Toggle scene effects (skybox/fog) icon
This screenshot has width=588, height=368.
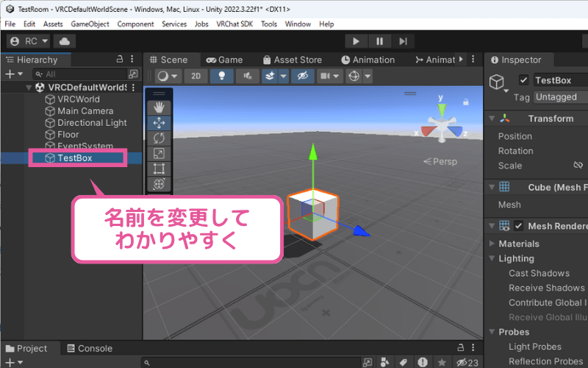coord(270,77)
